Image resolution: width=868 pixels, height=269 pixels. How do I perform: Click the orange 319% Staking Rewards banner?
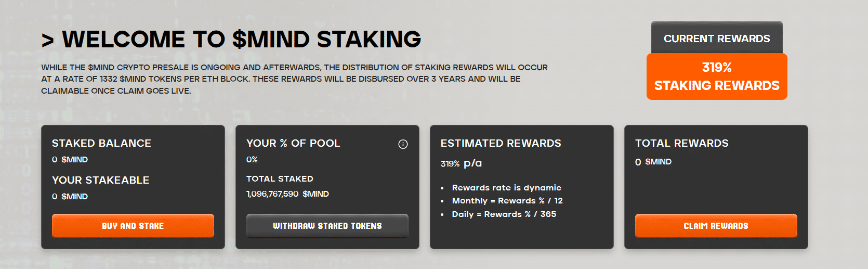tap(717, 76)
